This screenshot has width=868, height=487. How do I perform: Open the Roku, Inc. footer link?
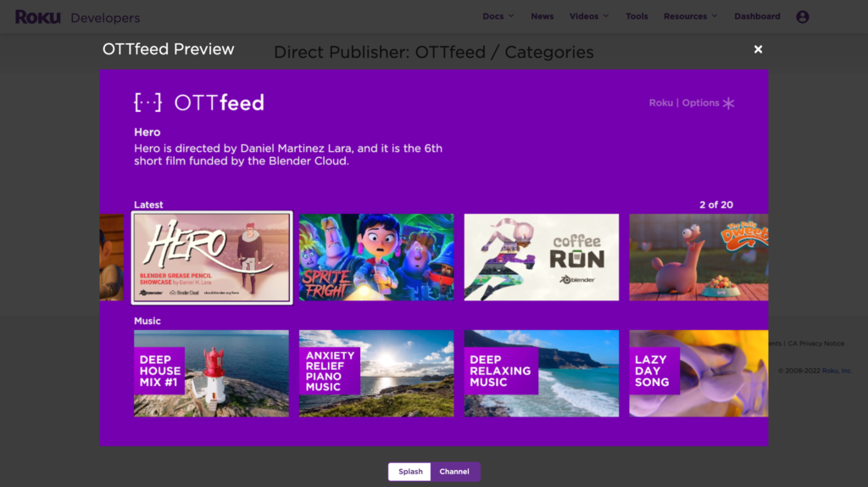(837, 371)
